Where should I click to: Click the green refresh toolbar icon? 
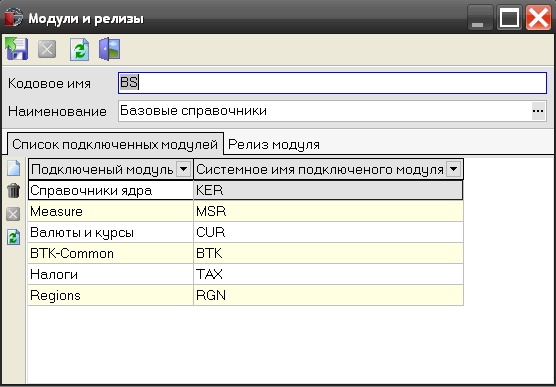pyautogui.click(x=79, y=49)
